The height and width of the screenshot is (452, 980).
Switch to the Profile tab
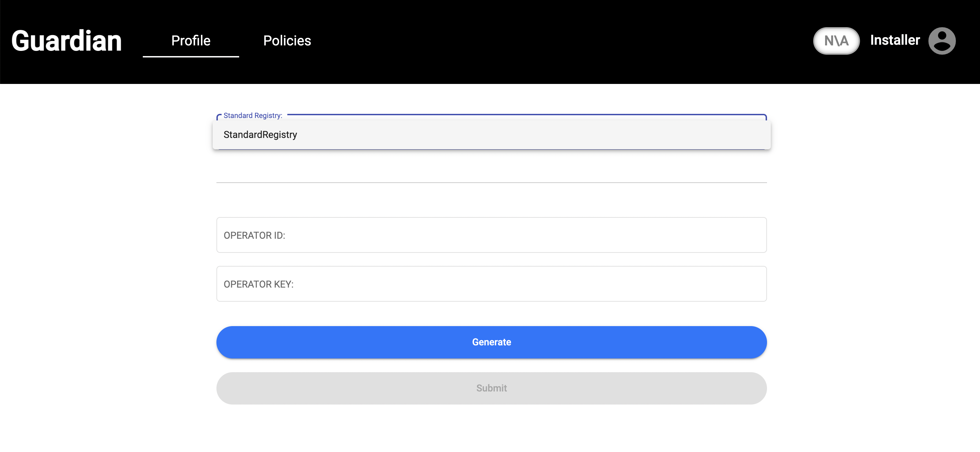[191, 41]
